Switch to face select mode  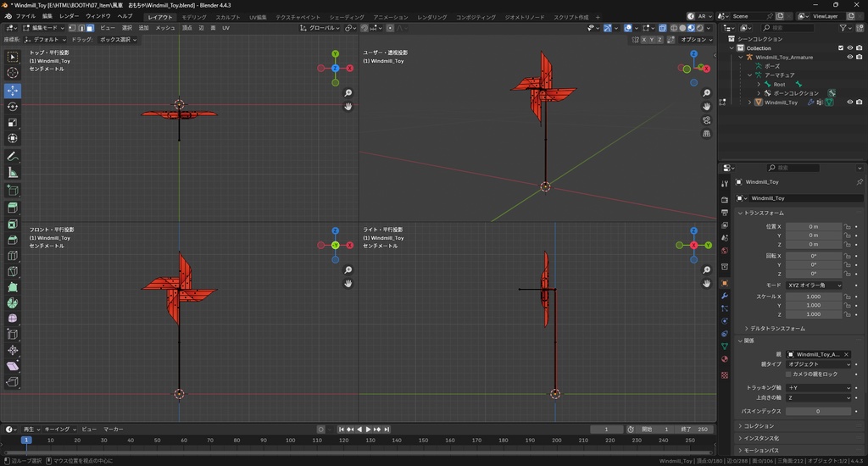[x=90, y=28]
